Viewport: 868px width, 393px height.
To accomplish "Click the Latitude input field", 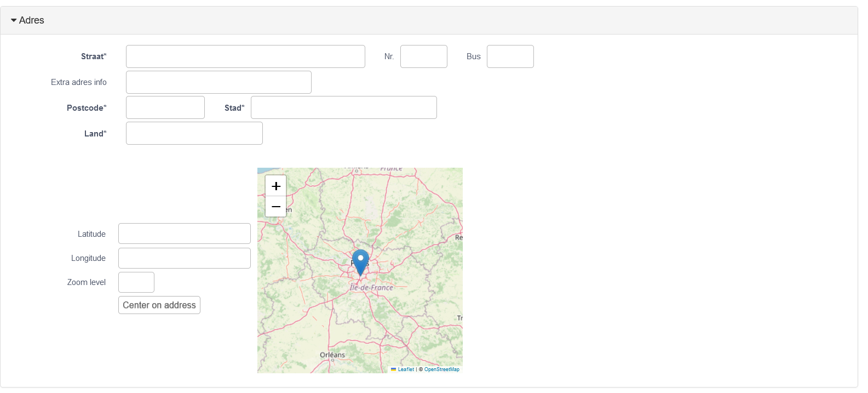I will (x=185, y=233).
